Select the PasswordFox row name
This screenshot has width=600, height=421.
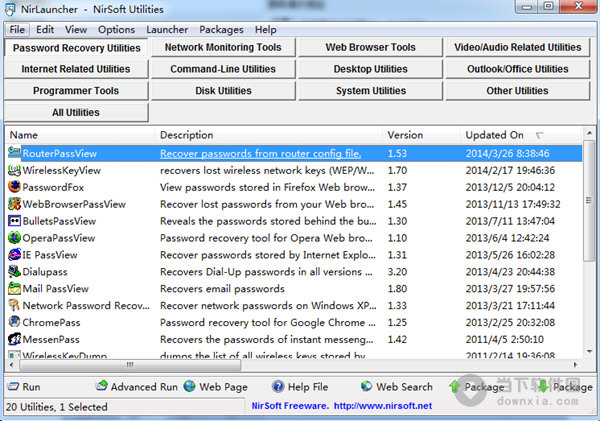[x=53, y=187]
